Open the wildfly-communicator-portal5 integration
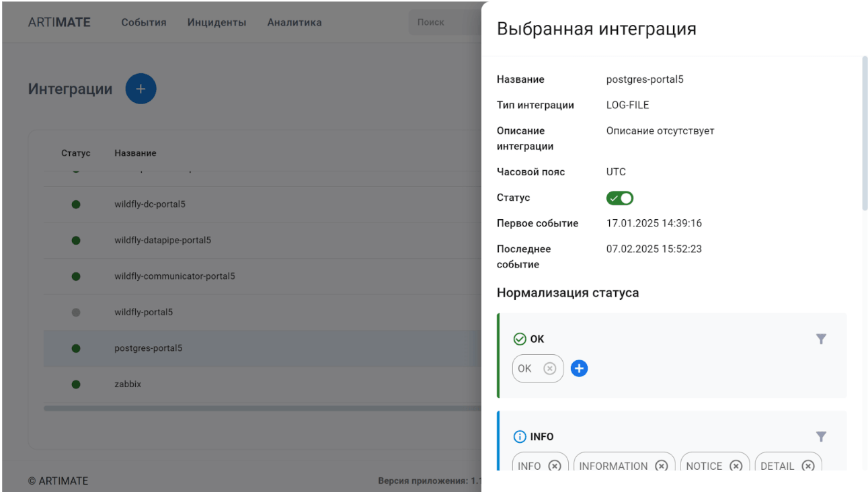The height and width of the screenshot is (492, 868). tap(174, 276)
